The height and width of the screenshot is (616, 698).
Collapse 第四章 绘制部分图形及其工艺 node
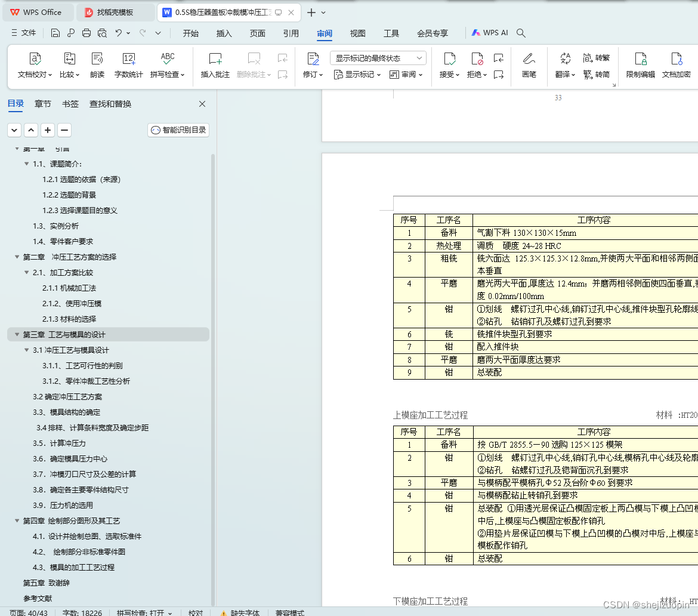[x=17, y=520]
